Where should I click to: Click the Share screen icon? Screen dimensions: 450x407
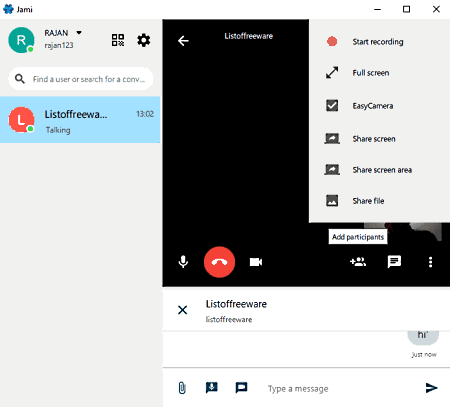(332, 138)
